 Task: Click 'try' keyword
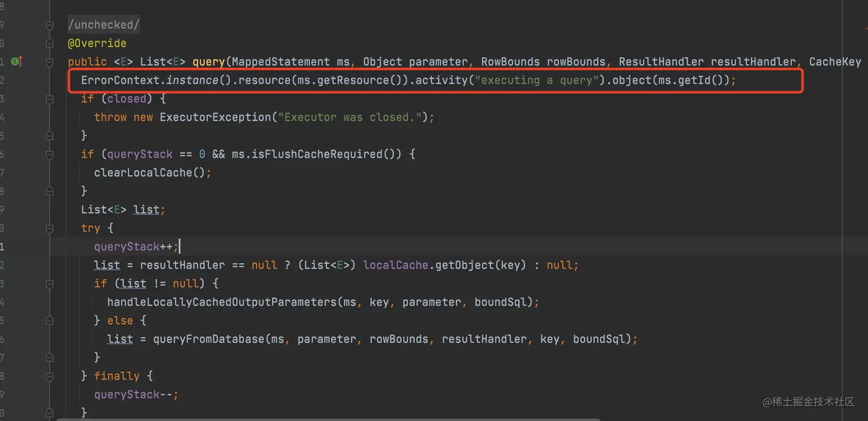[x=91, y=228]
